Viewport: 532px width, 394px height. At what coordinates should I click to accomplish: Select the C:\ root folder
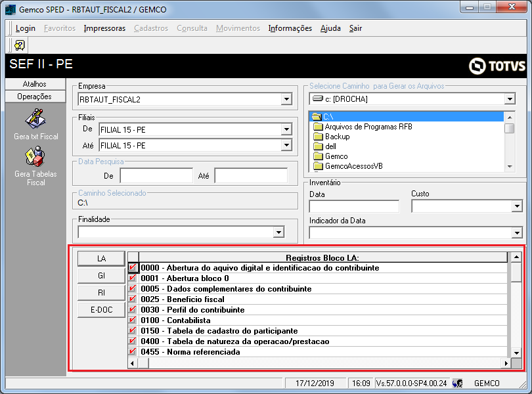point(406,117)
